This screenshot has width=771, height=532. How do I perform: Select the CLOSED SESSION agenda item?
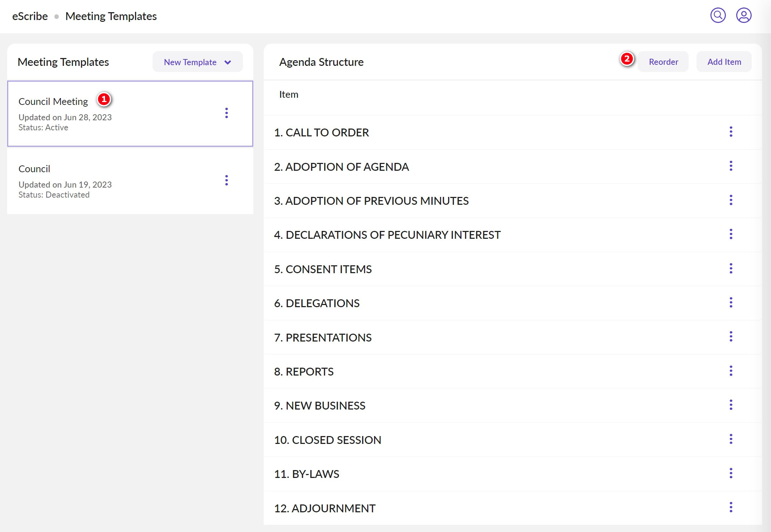[x=327, y=440]
